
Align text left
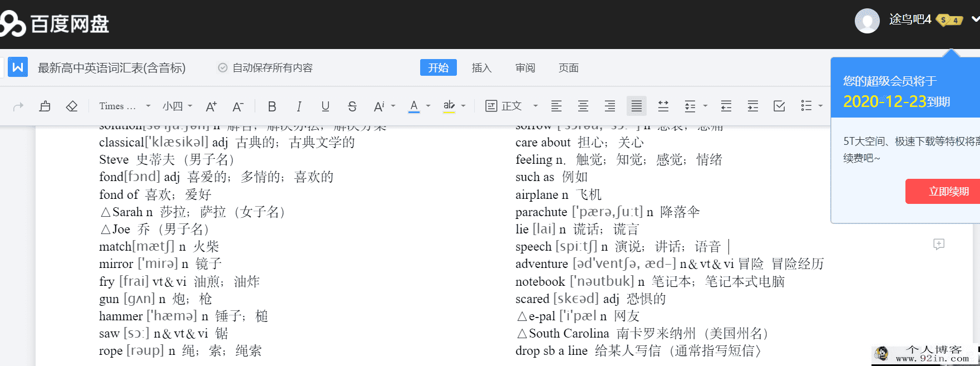[557, 106]
